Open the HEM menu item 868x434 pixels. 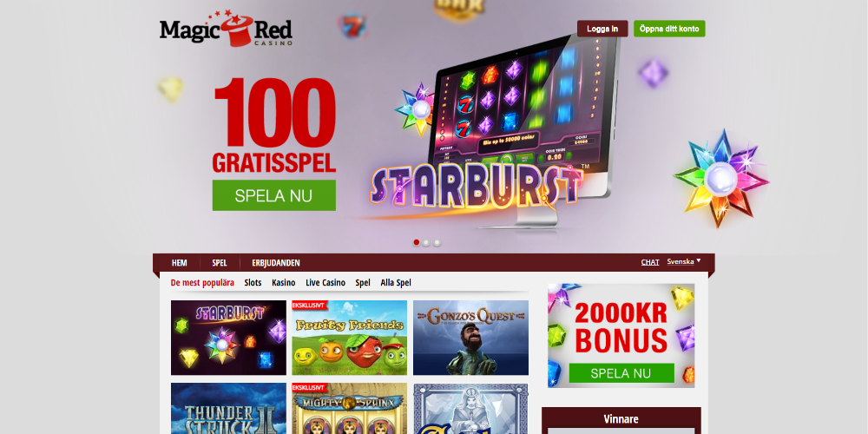click(180, 263)
